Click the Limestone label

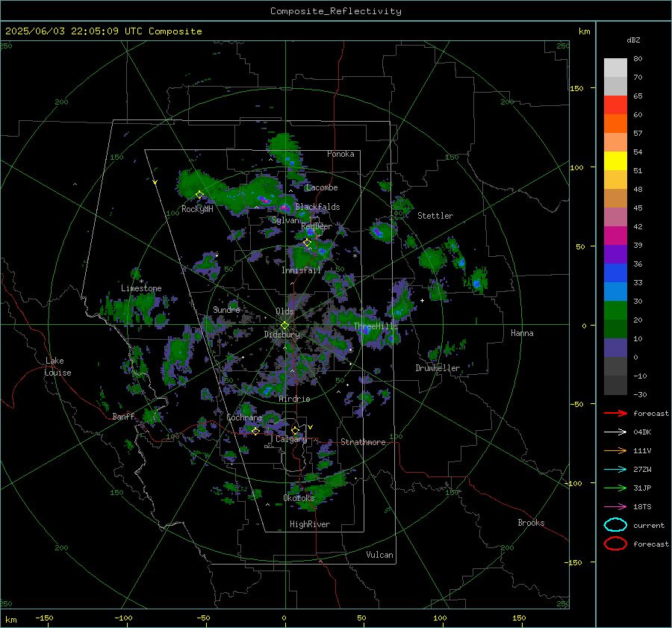click(x=141, y=288)
